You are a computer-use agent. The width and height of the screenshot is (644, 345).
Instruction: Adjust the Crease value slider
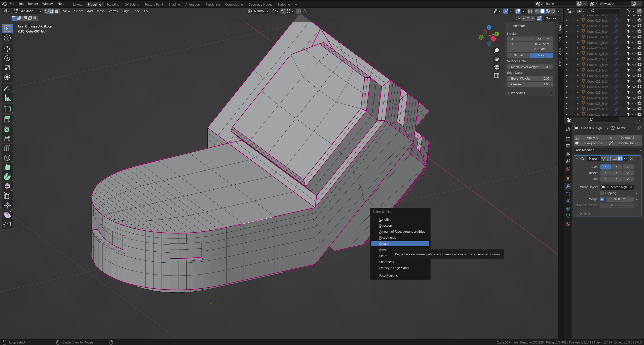[x=530, y=84]
